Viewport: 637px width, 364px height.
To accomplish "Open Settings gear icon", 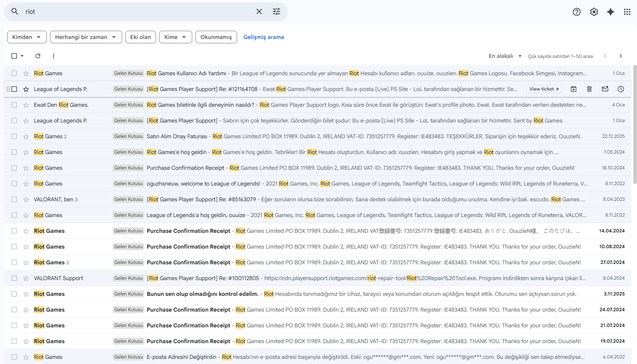I will point(594,12).
